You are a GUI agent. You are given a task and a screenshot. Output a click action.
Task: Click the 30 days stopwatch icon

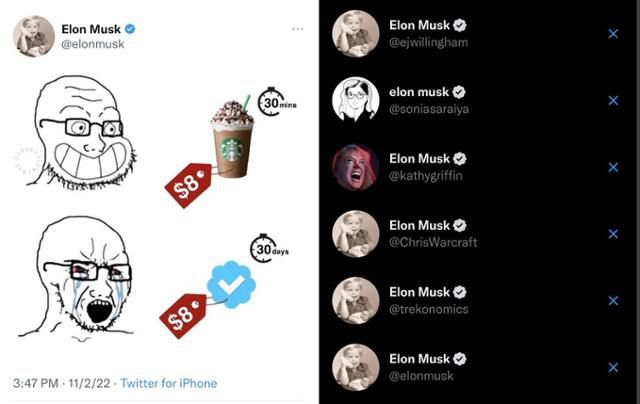click(x=265, y=248)
